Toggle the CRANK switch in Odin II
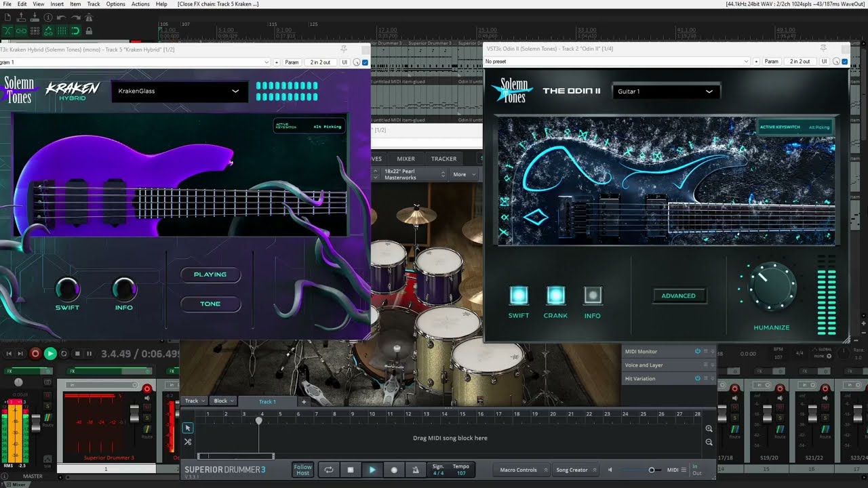The width and height of the screenshot is (868, 488). pyautogui.click(x=555, y=295)
